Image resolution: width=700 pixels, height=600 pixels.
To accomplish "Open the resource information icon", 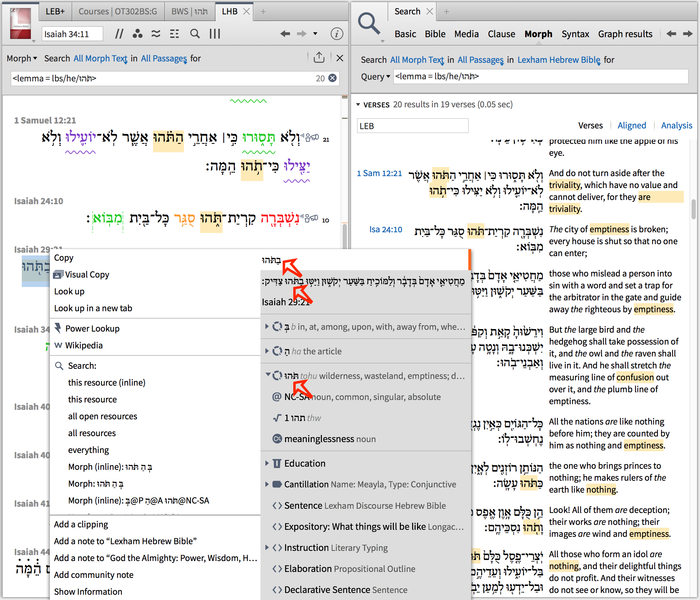I will [336, 34].
